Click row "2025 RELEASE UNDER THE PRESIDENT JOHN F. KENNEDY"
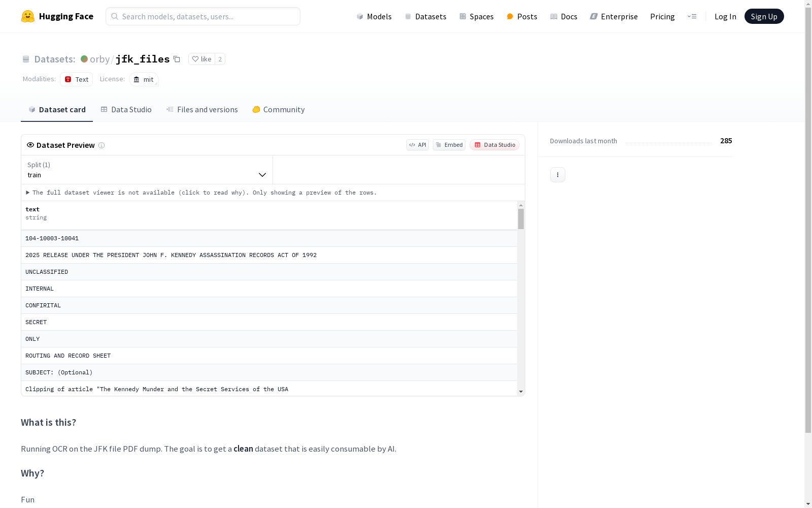 [x=269, y=255]
